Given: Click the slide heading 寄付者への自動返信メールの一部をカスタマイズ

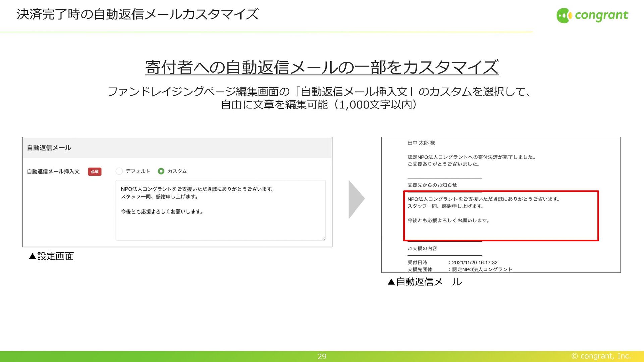Looking at the screenshot, I should [322, 67].
